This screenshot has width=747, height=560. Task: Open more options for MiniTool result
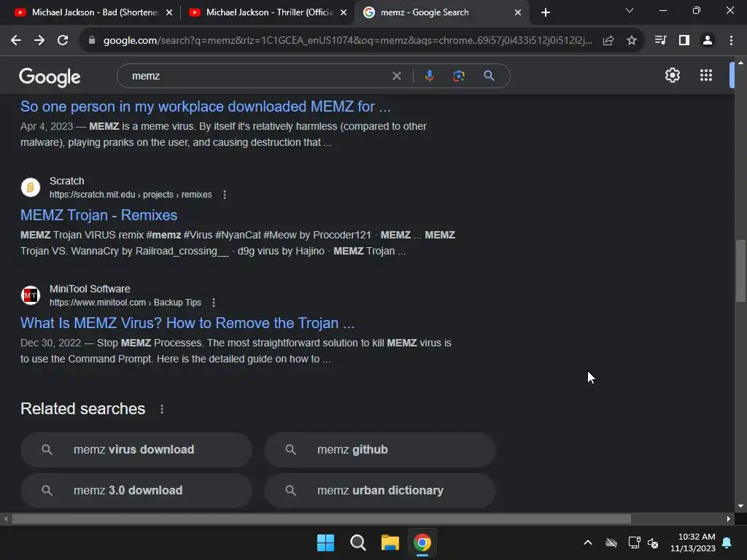(214, 303)
